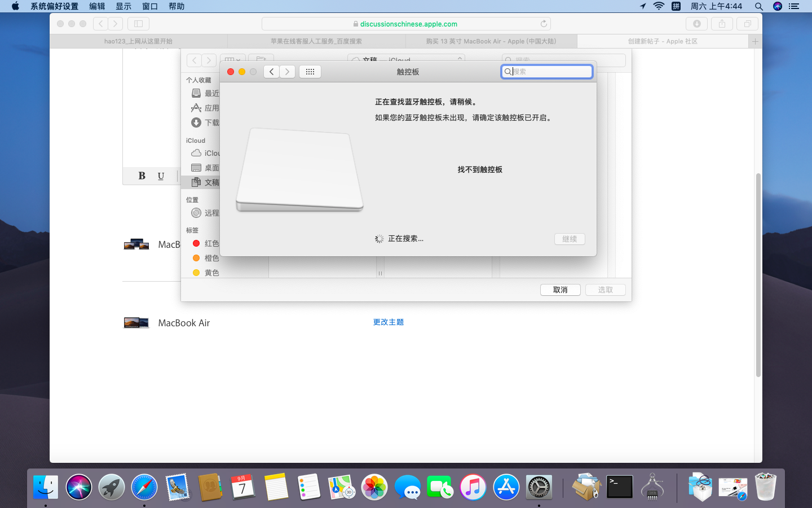
Task: Click the Safari share icon
Action: pyautogui.click(x=722, y=24)
